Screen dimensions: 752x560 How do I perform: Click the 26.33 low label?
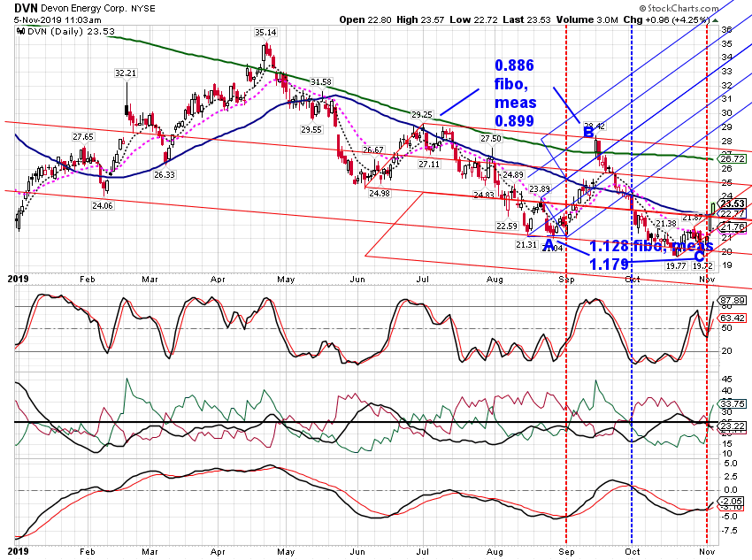(165, 174)
